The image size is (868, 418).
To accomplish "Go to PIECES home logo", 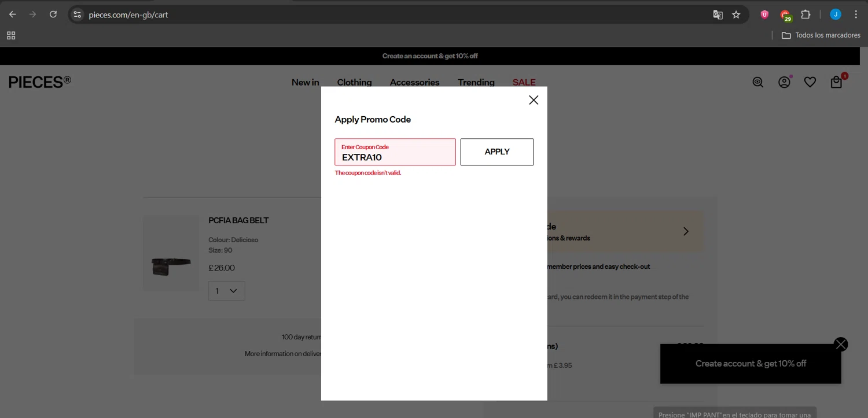I will 40,82.
